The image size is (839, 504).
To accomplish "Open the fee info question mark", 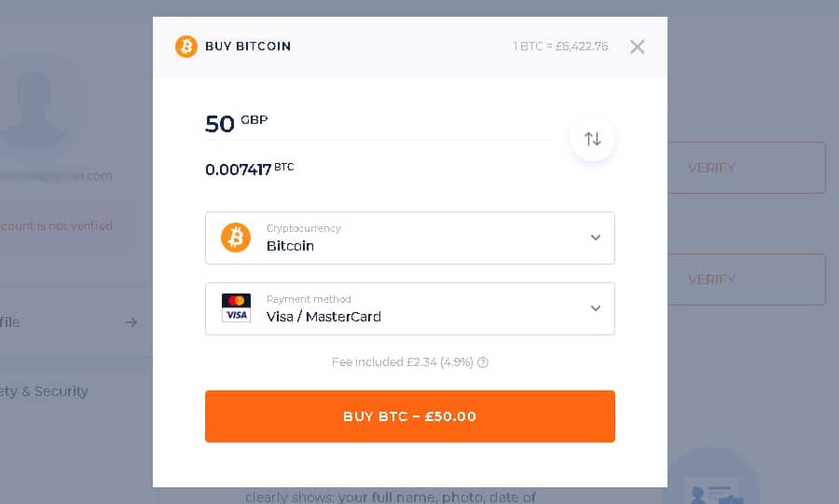I will [x=483, y=362].
